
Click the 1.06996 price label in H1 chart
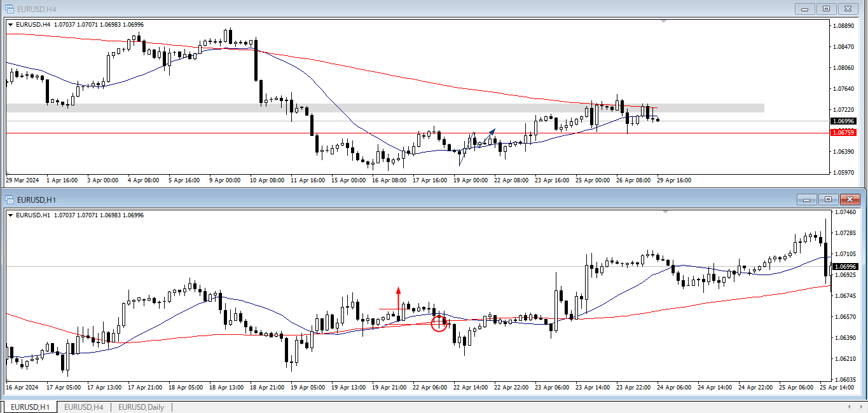845,267
